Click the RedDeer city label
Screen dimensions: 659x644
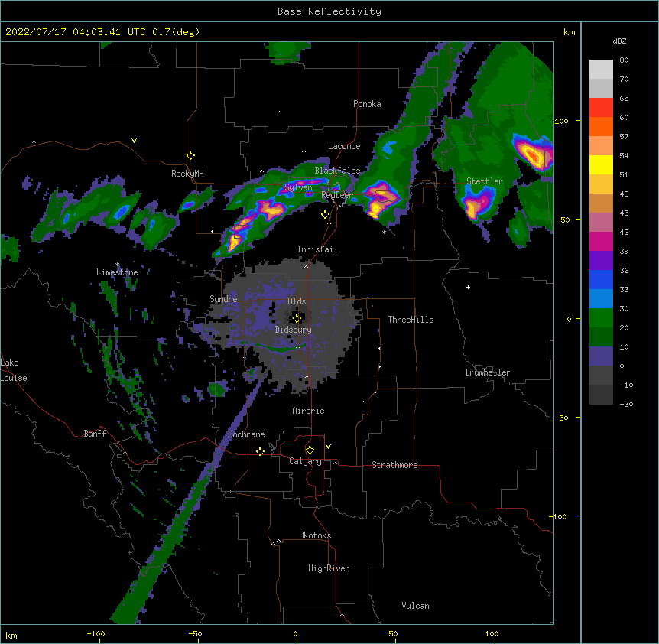(337, 195)
